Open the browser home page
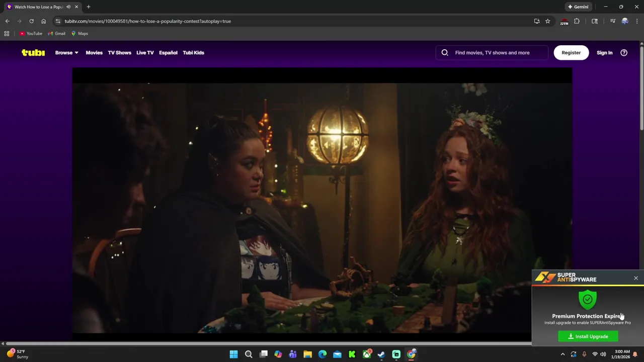This screenshot has width=644, height=362. tap(43, 21)
